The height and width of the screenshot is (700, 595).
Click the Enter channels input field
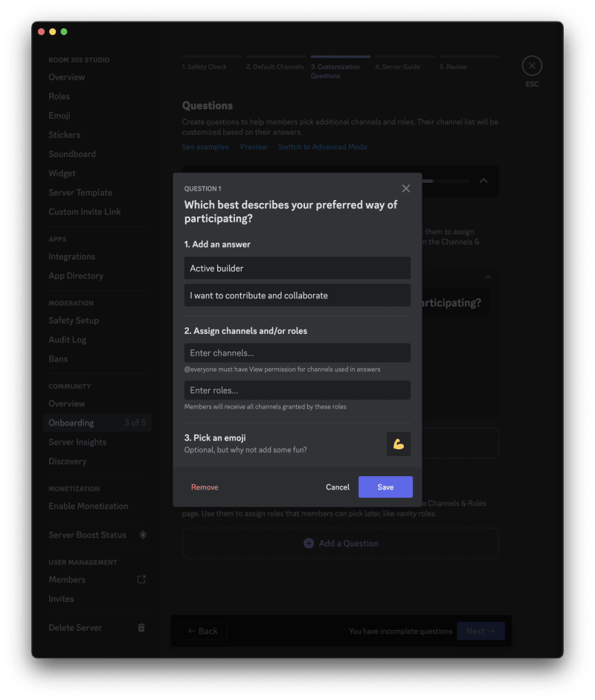tap(297, 352)
